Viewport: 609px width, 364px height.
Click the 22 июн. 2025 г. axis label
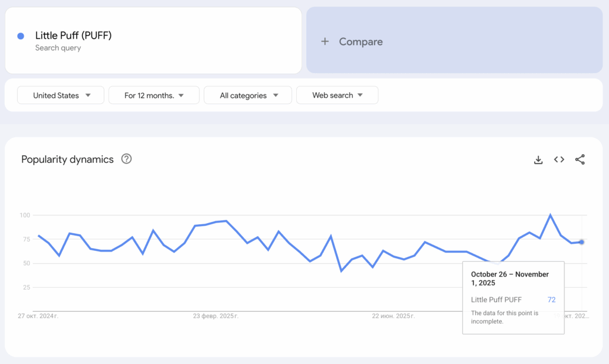pyautogui.click(x=392, y=316)
